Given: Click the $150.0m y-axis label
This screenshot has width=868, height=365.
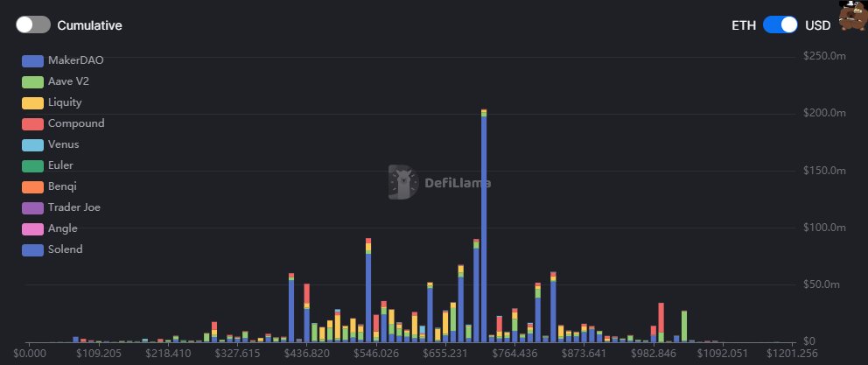Looking at the screenshot, I should pyautogui.click(x=824, y=170).
